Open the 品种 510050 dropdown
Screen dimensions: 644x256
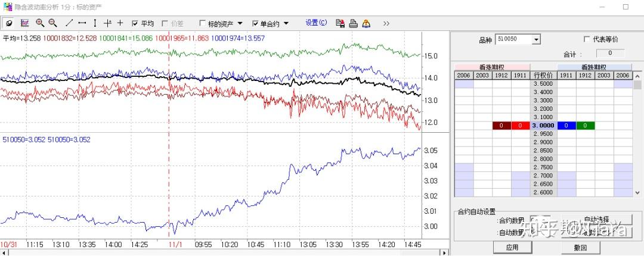pyautogui.click(x=535, y=39)
